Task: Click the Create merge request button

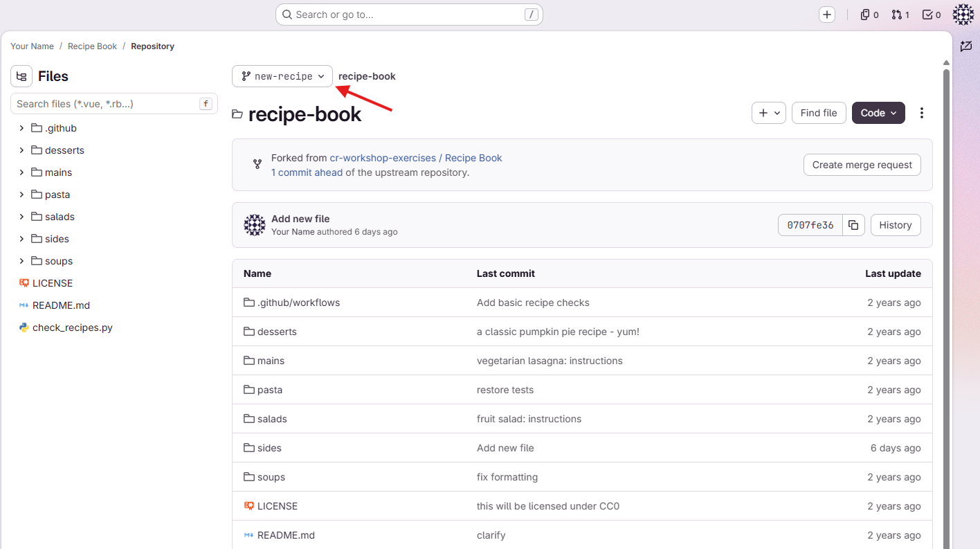Action: pyautogui.click(x=862, y=165)
